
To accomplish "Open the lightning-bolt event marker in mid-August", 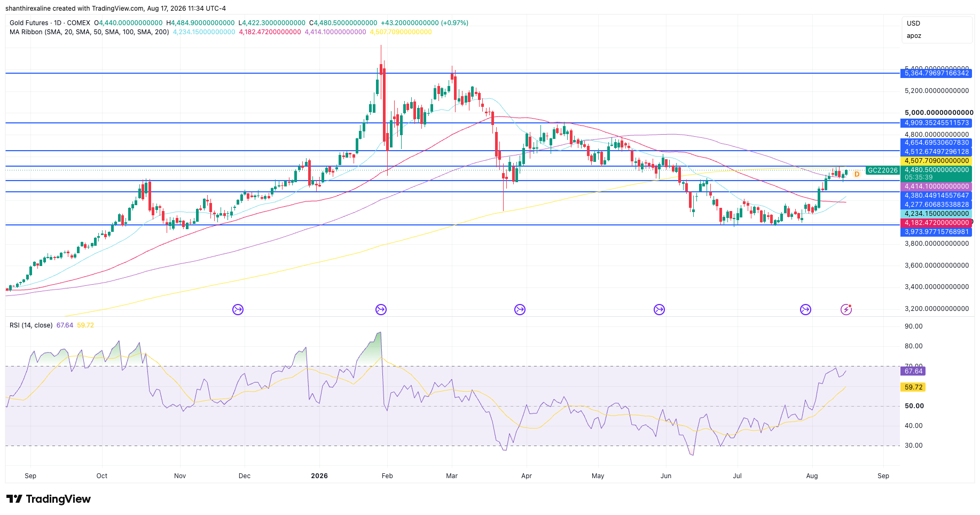I will click(846, 309).
